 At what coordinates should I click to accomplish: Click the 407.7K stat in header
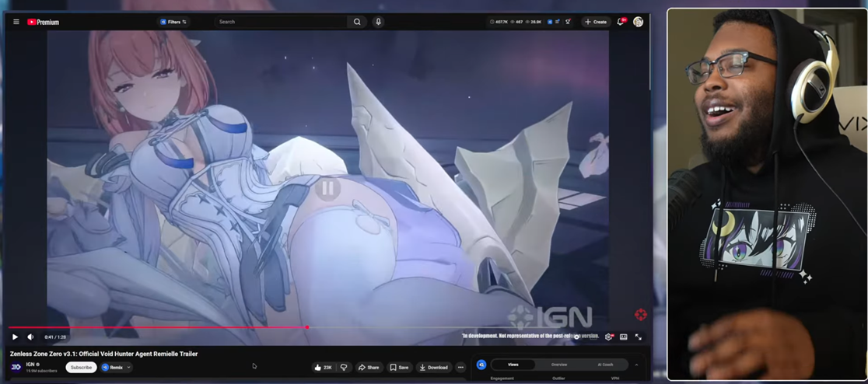[499, 22]
